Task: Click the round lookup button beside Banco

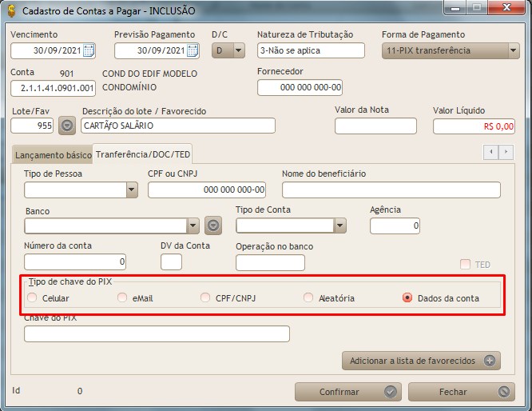Action: 212,225
